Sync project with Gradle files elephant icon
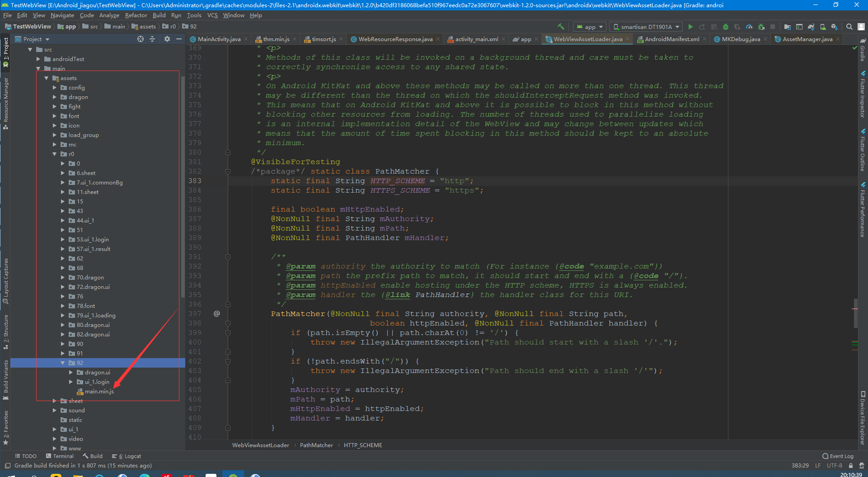Screen dimensions: 868x477 pyautogui.click(x=811, y=27)
